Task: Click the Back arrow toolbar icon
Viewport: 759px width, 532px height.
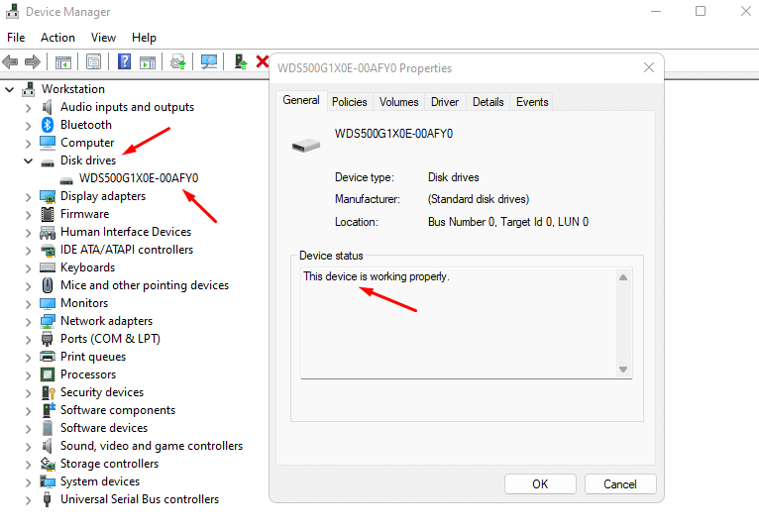Action: 11,61
